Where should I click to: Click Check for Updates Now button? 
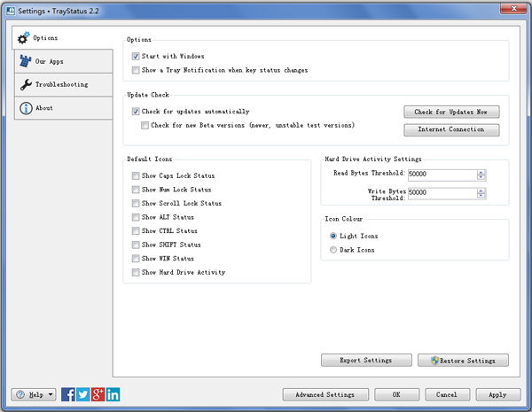tap(451, 112)
